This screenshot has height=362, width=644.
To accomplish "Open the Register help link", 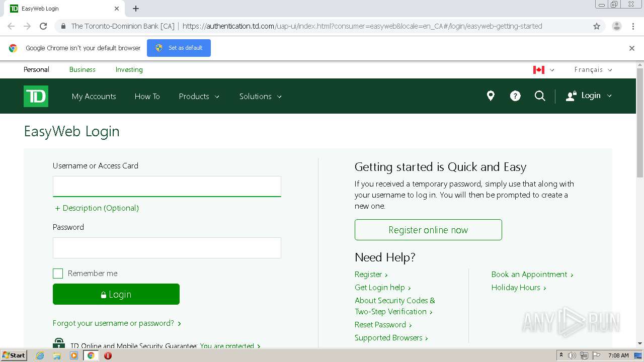I will point(371,275).
